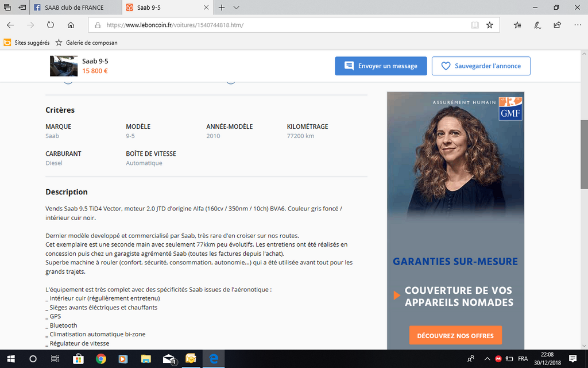Open Galerie de composan bookmark
Image resolution: width=588 pixels, height=368 pixels.
tap(86, 43)
